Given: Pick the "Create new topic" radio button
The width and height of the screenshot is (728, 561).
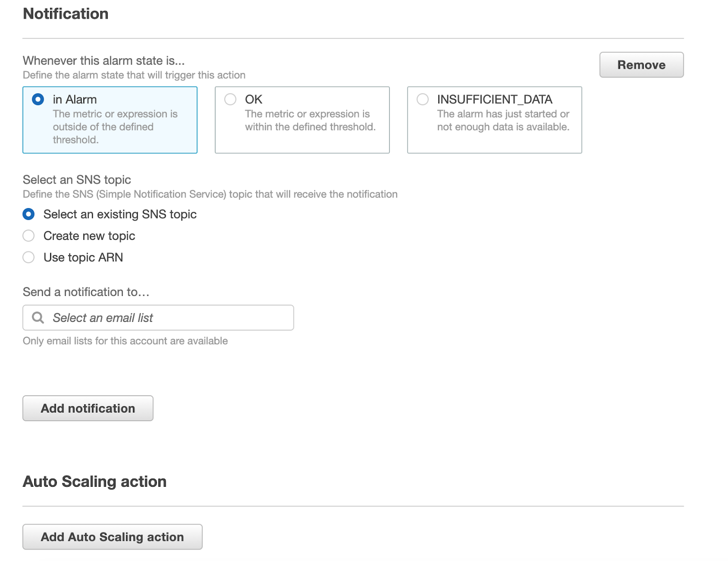Looking at the screenshot, I should point(29,236).
